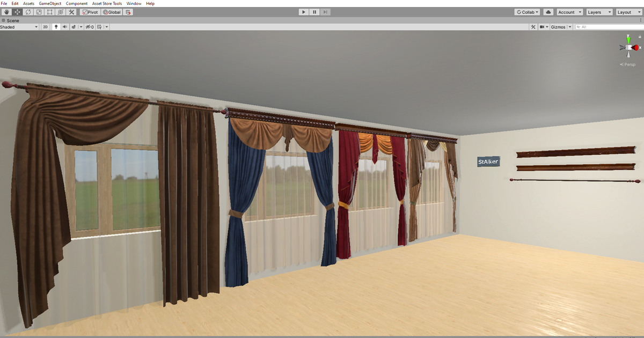Select the Scale tool
The width and height of the screenshot is (644, 338).
39,12
